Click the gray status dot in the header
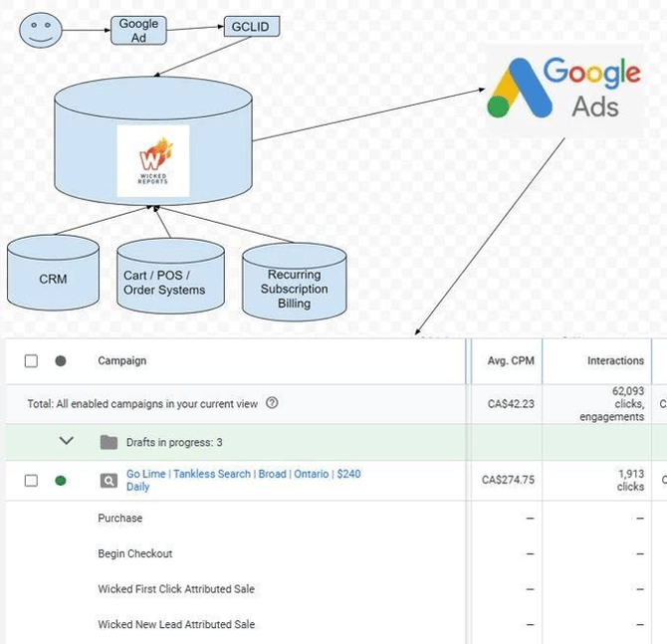The width and height of the screenshot is (667, 644). click(61, 361)
